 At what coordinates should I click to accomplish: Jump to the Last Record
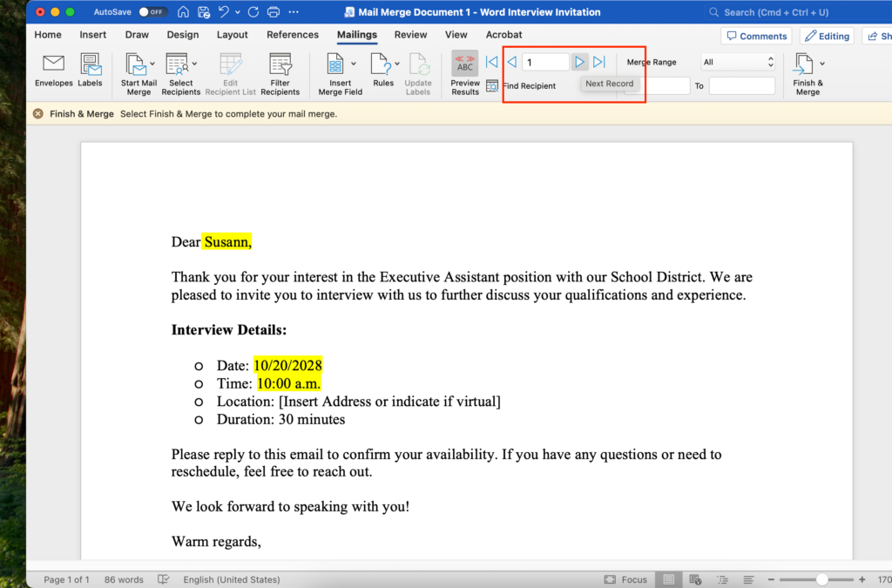point(599,63)
